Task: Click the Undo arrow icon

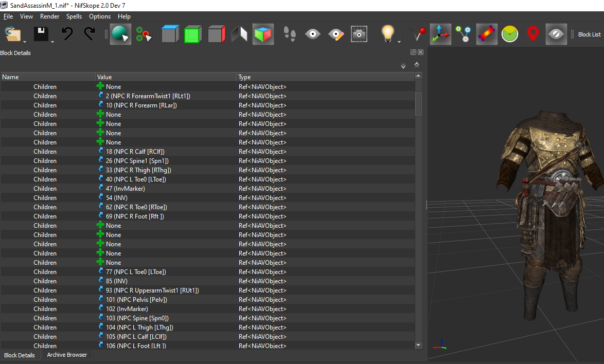Action: [67, 34]
